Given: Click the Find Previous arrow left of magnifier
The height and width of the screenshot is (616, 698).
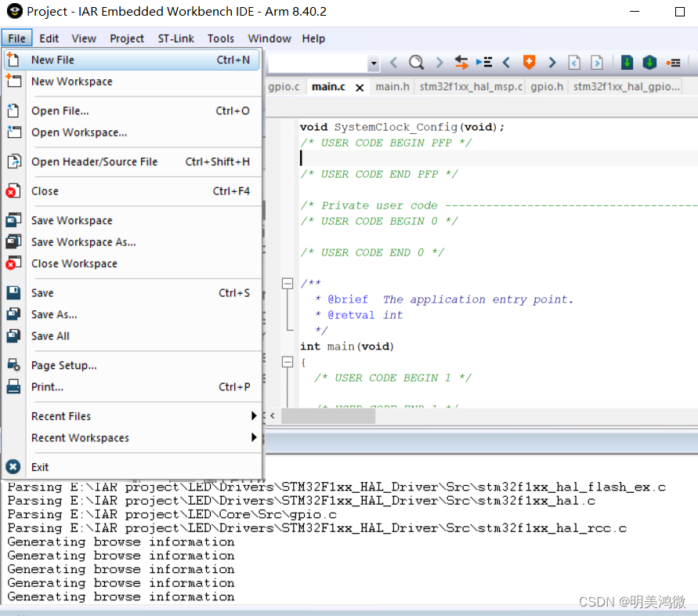Looking at the screenshot, I should (393, 63).
